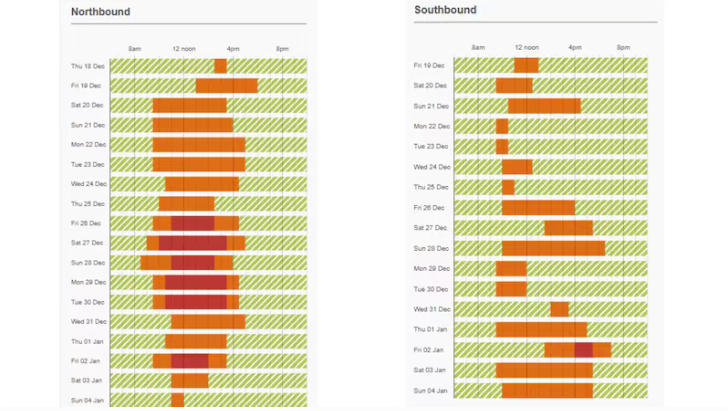Click the red segment on Northbound Fri 26 Dec

click(192, 223)
